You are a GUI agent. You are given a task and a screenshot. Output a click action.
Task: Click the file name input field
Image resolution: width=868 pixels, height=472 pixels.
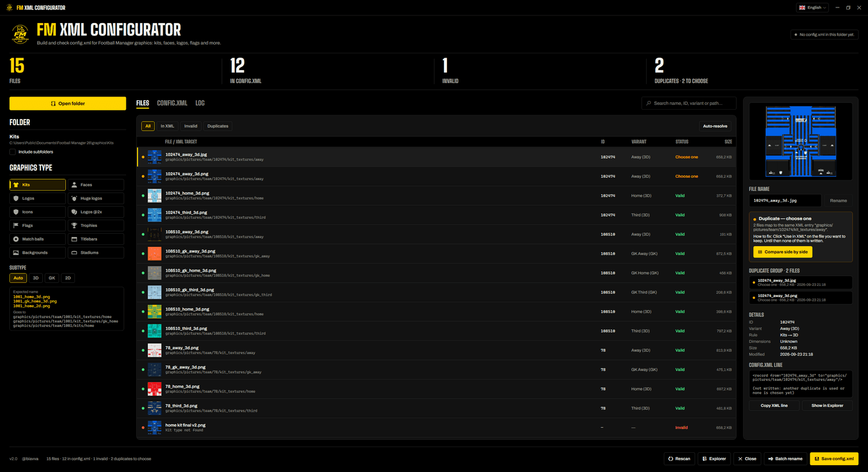coord(785,200)
